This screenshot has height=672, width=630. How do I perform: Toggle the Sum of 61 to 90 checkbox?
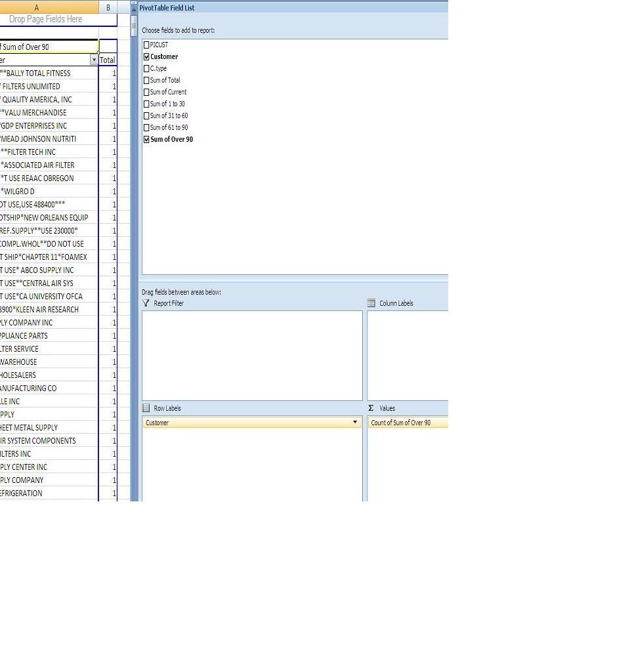coord(146,127)
